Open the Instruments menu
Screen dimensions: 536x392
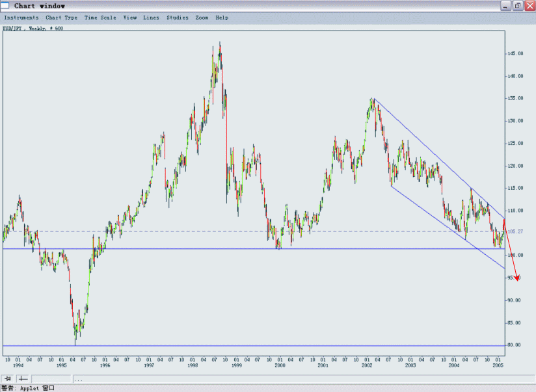coord(21,18)
